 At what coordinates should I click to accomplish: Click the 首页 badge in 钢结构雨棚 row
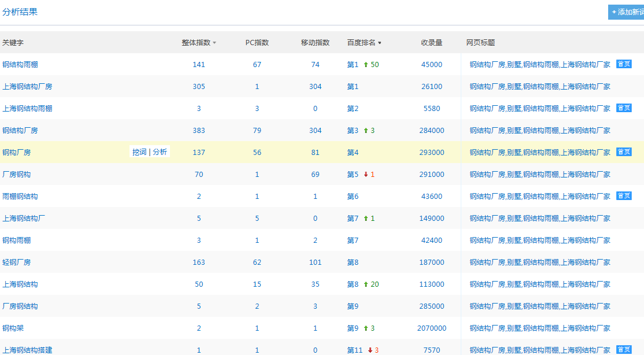pos(623,64)
